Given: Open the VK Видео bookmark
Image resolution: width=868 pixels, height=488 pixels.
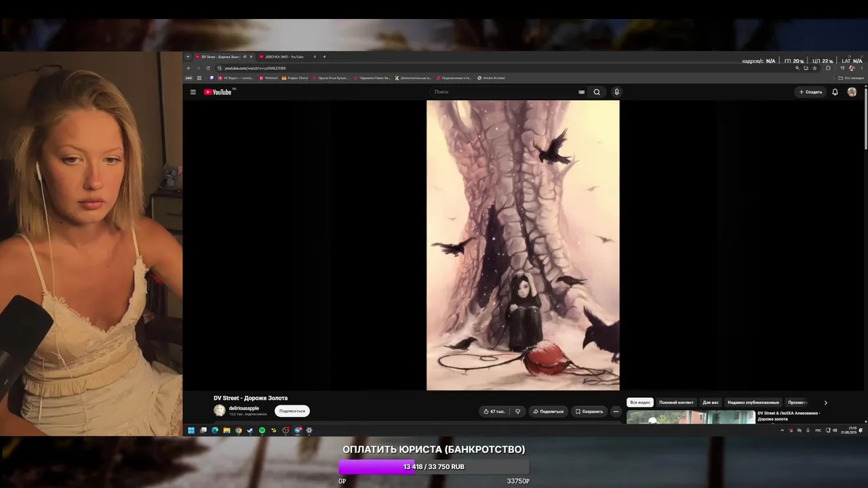Looking at the screenshot, I should pos(236,78).
